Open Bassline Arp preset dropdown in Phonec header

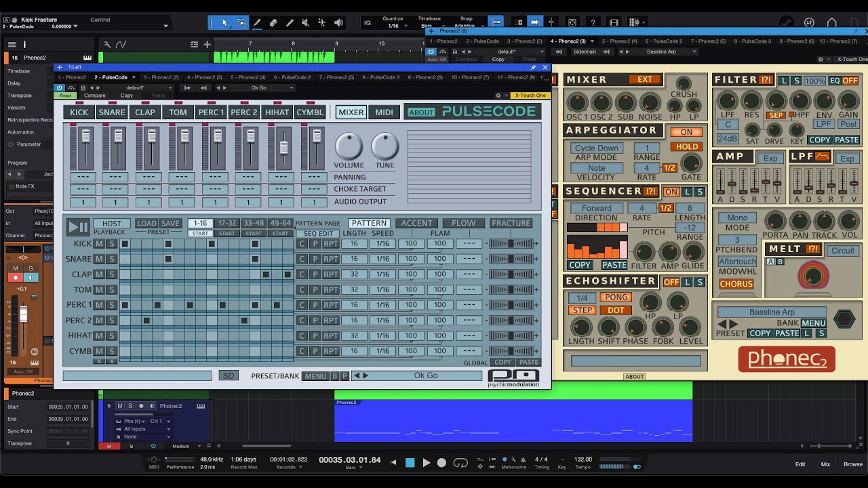coord(667,52)
